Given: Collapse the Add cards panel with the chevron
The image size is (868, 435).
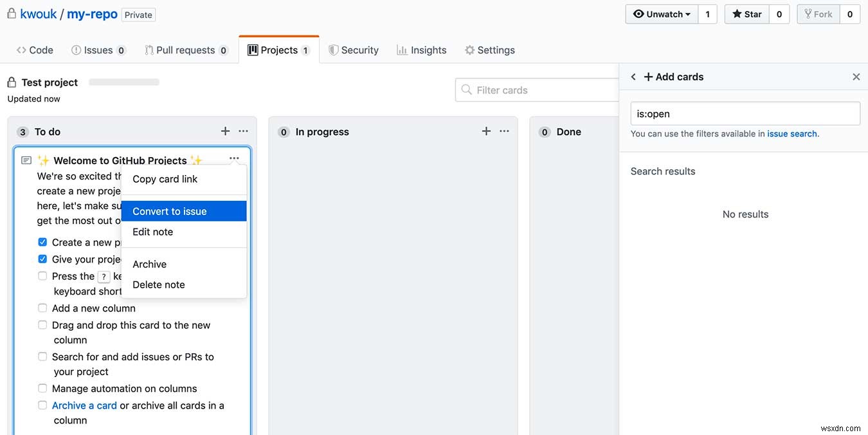Looking at the screenshot, I should point(633,76).
